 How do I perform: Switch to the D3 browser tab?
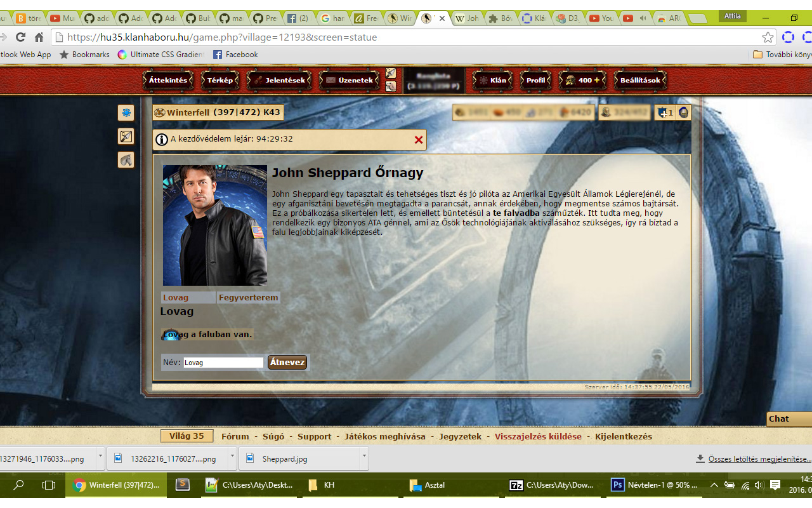568,18
